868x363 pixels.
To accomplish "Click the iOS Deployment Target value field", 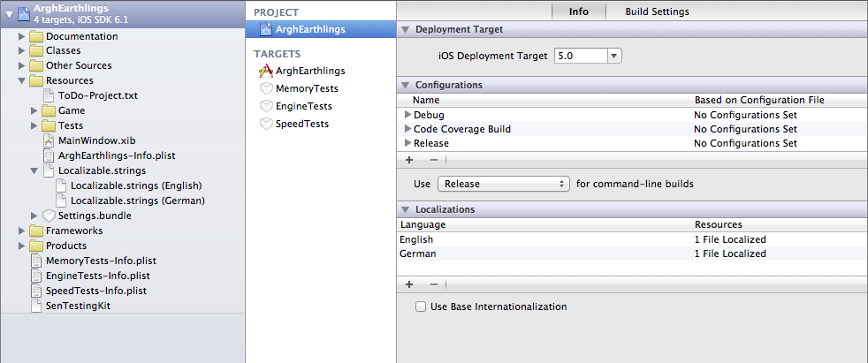I will tap(582, 56).
